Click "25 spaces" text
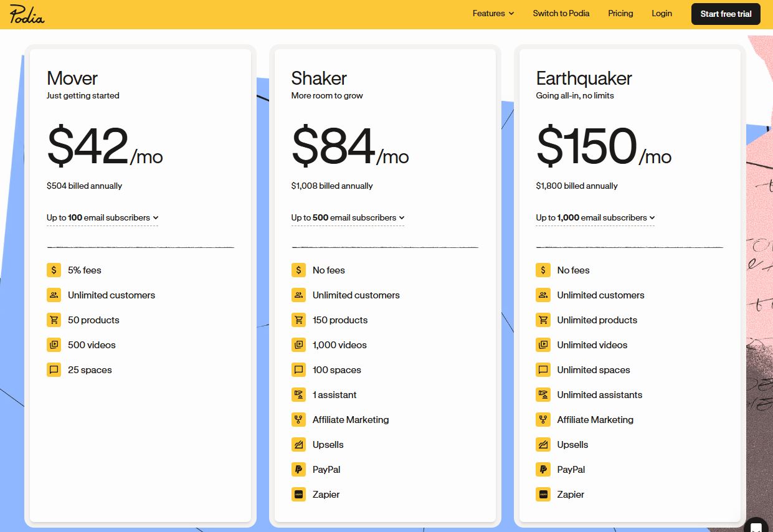773x532 pixels. pos(90,370)
